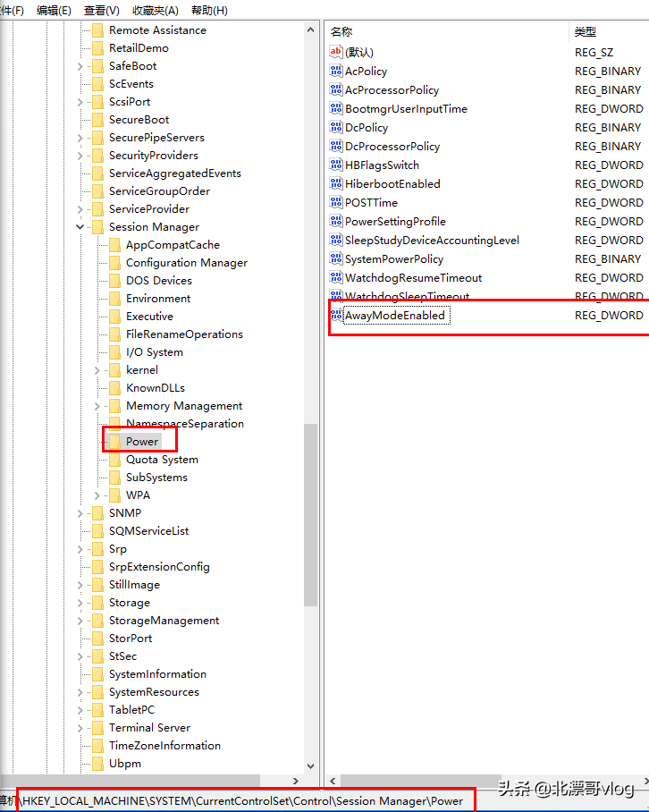Click the tree pane scroll up arrow
Viewport: 649px width, 812px height.
(x=310, y=30)
